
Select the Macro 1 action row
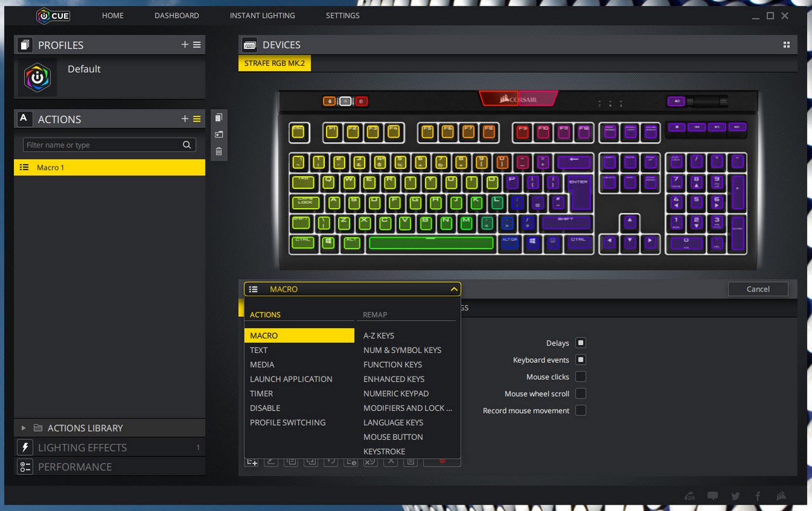(110, 167)
